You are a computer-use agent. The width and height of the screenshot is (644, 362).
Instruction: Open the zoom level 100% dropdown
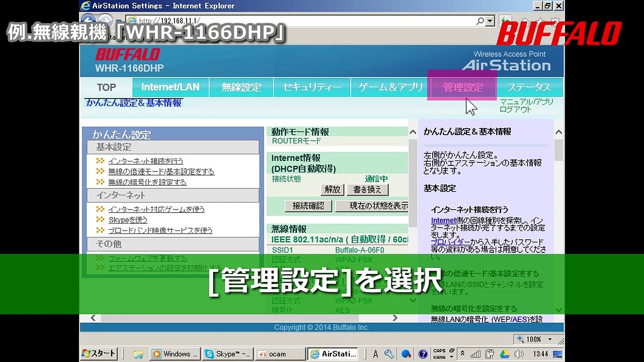coord(550,339)
